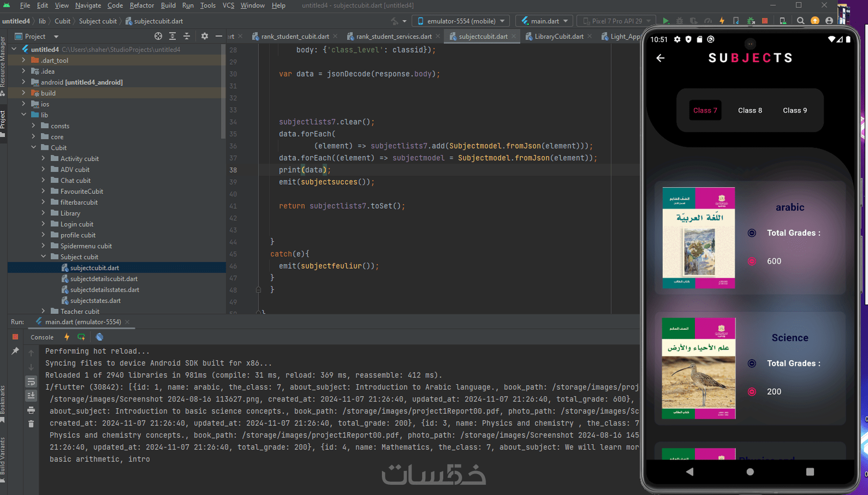
Task: Click the Subject cubit breadcrumb
Action: tap(98, 21)
